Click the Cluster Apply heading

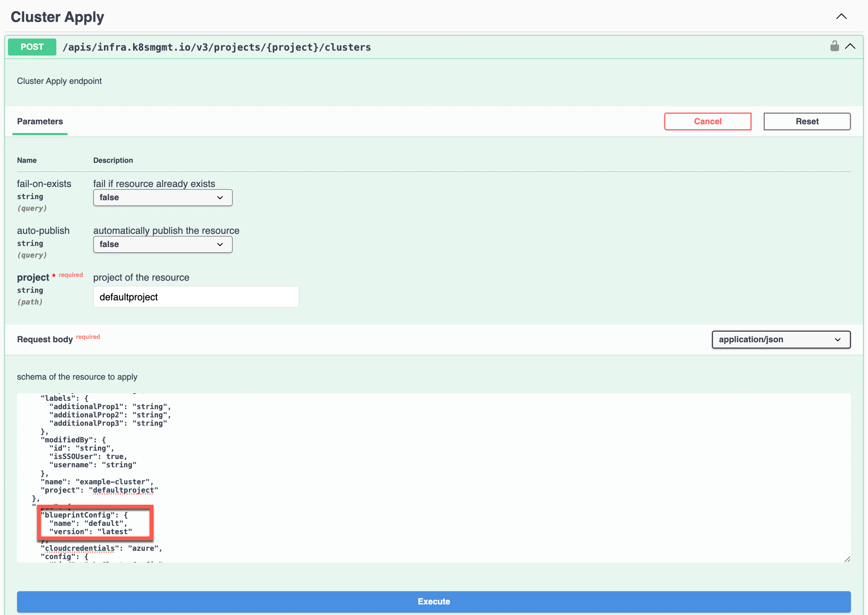[x=57, y=17]
